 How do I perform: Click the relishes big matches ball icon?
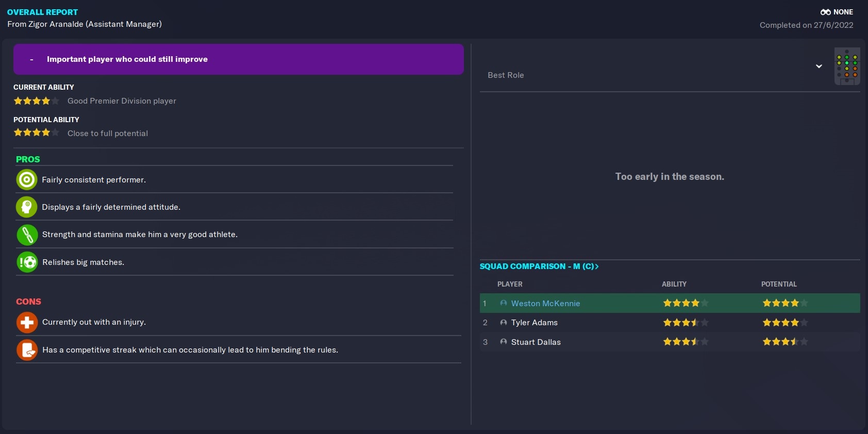pos(27,262)
